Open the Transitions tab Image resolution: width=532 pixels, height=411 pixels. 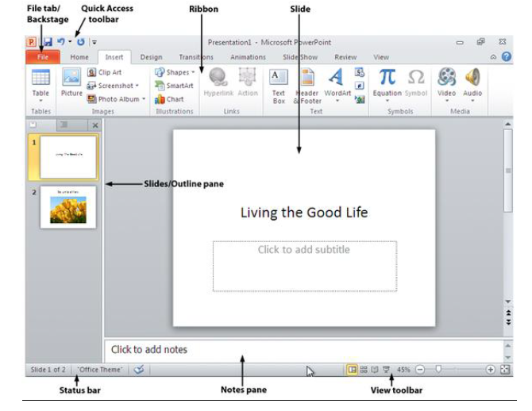pyautogui.click(x=196, y=57)
